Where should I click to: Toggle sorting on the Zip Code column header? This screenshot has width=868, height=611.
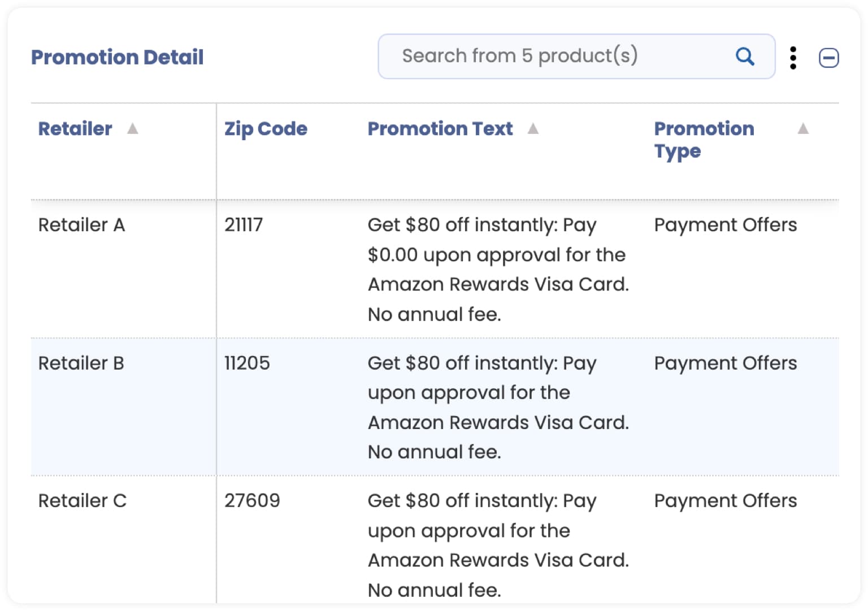tap(265, 128)
